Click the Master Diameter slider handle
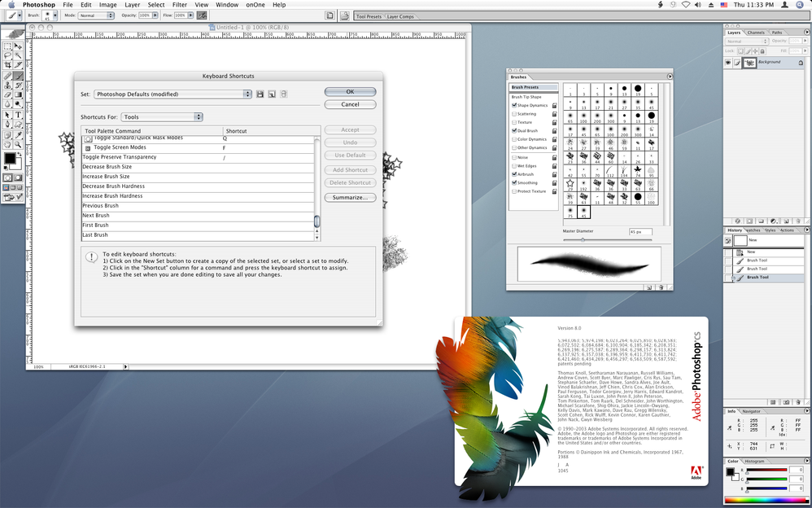Screen dimensions: 812x508 [583, 239]
